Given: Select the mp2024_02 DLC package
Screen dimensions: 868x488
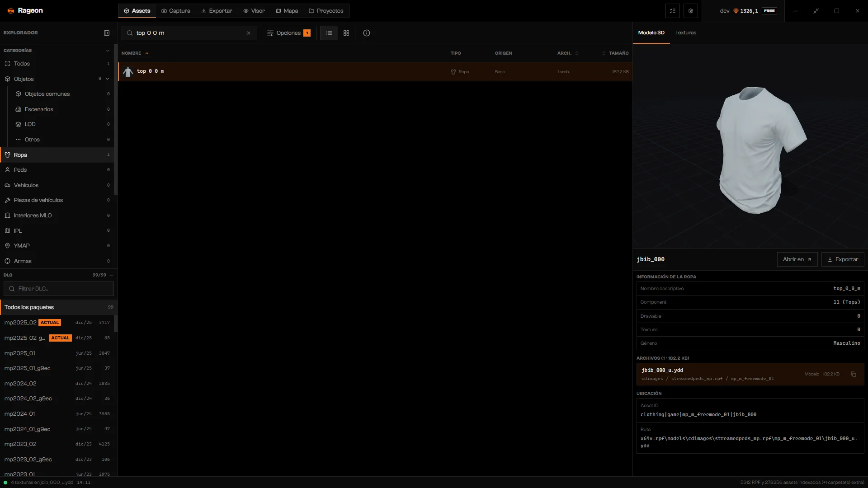Looking at the screenshot, I should click(x=57, y=384).
